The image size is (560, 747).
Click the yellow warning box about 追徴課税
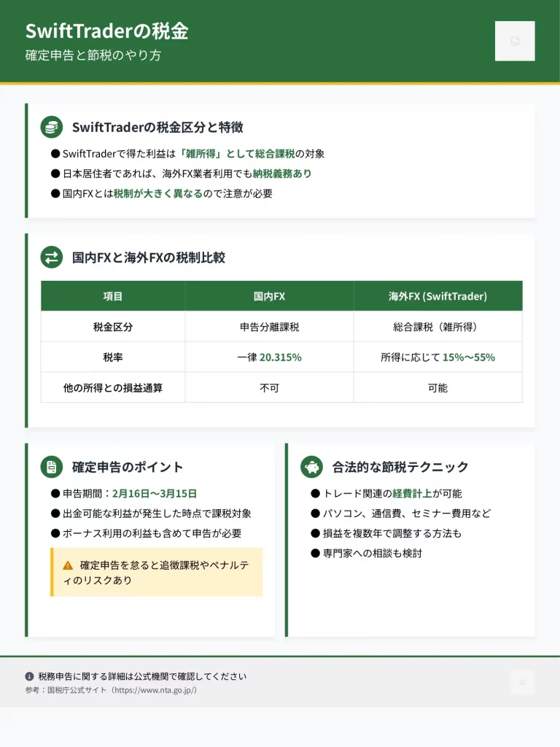point(156,572)
